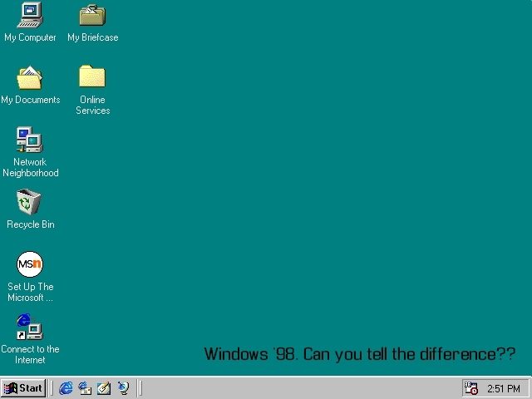Select the Online Services folder icon

tap(92, 76)
